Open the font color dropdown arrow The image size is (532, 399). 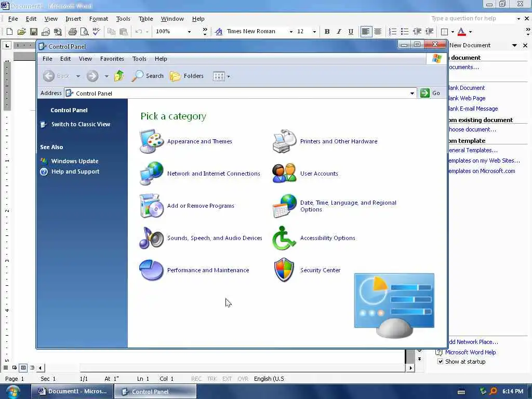click(x=470, y=32)
